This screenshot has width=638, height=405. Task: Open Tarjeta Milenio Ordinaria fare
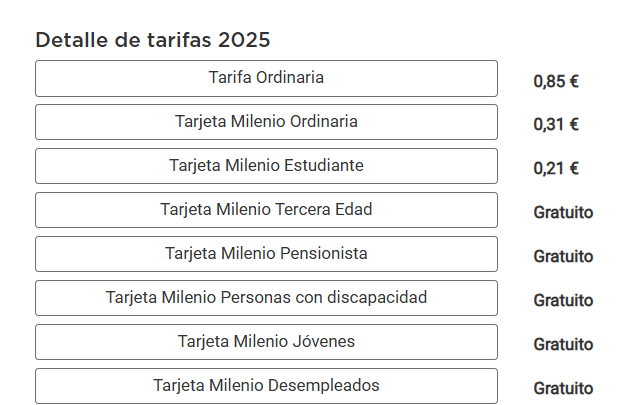(x=266, y=122)
